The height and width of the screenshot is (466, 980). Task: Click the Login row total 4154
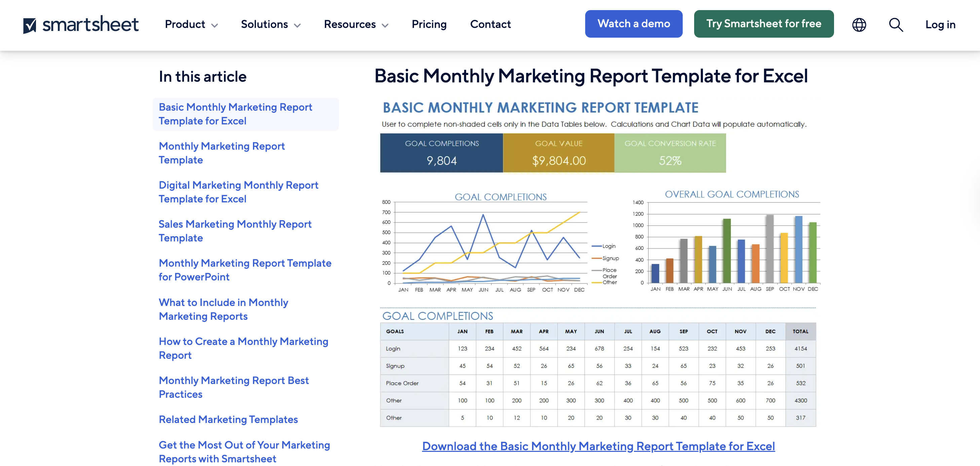pyautogui.click(x=800, y=349)
